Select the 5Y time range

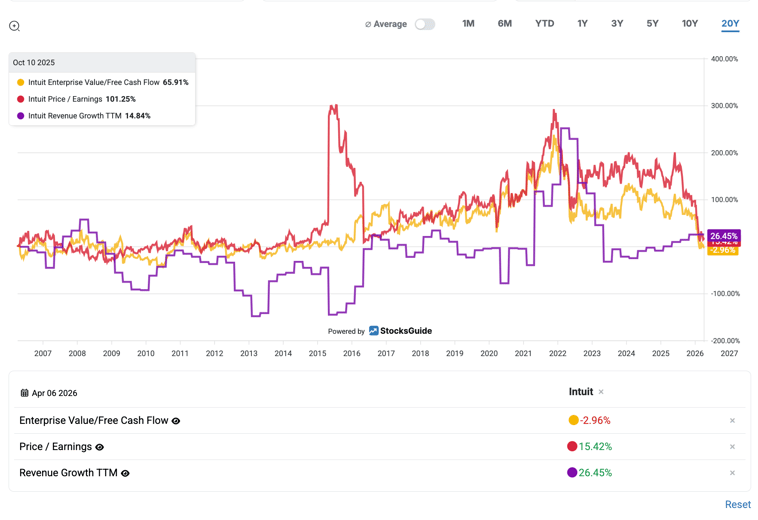click(x=652, y=23)
